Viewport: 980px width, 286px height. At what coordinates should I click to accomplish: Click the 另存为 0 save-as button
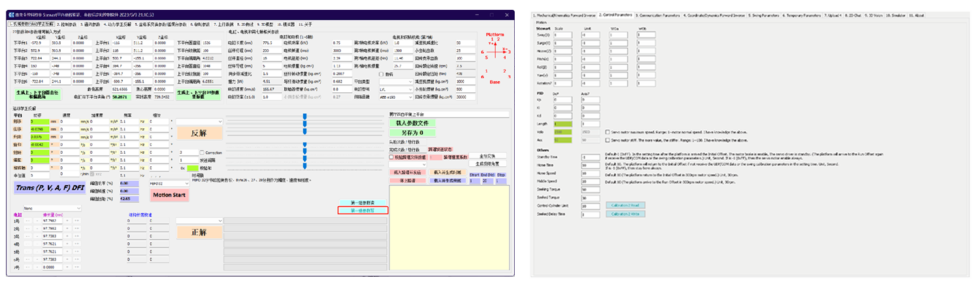click(x=412, y=132)
